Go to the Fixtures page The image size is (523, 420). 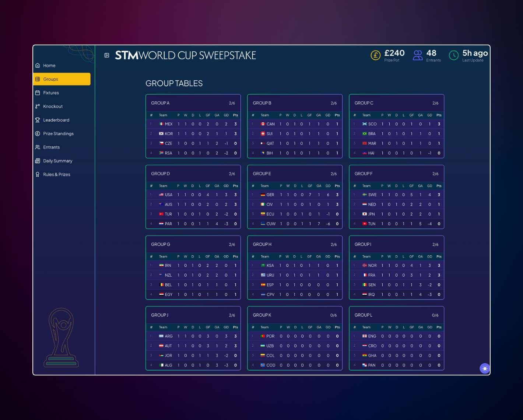(62, 93)
